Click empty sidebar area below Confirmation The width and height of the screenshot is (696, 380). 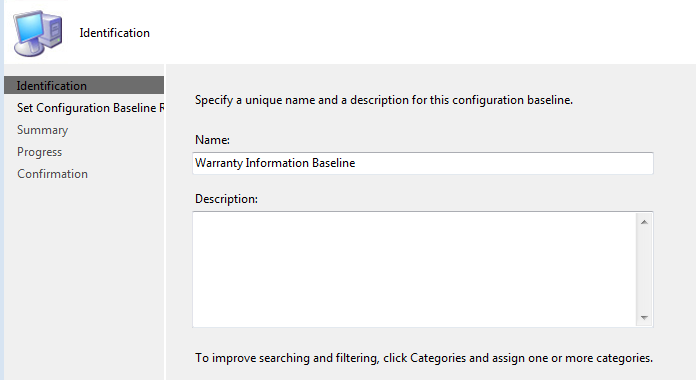click(84, 280)
